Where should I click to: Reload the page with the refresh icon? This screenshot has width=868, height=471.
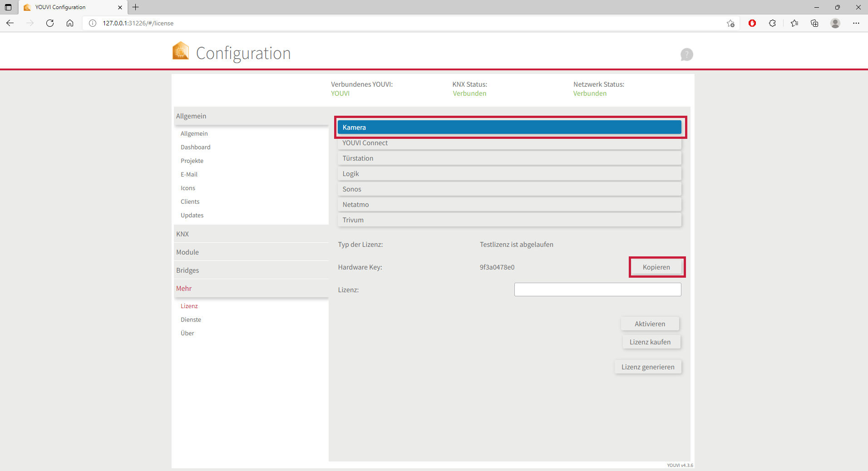tap(50, 23)
